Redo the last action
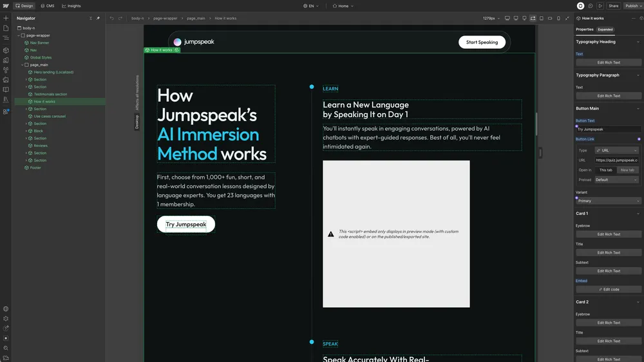644x362 pixels. coord(120,18)
